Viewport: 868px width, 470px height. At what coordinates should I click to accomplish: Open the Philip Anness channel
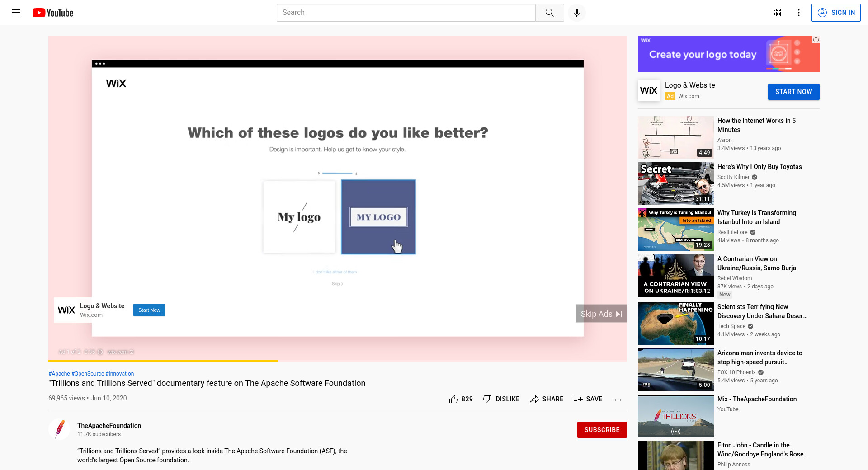(734, 465)
